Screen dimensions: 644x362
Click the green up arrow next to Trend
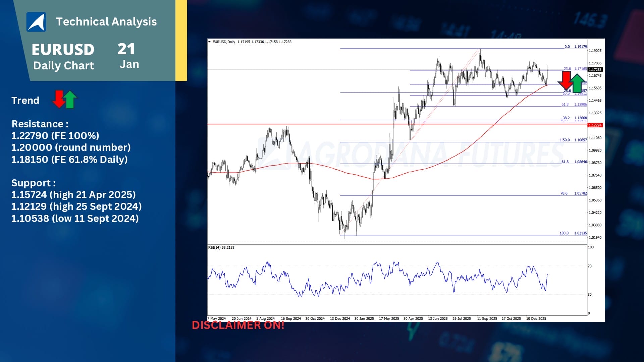(70, 100)
